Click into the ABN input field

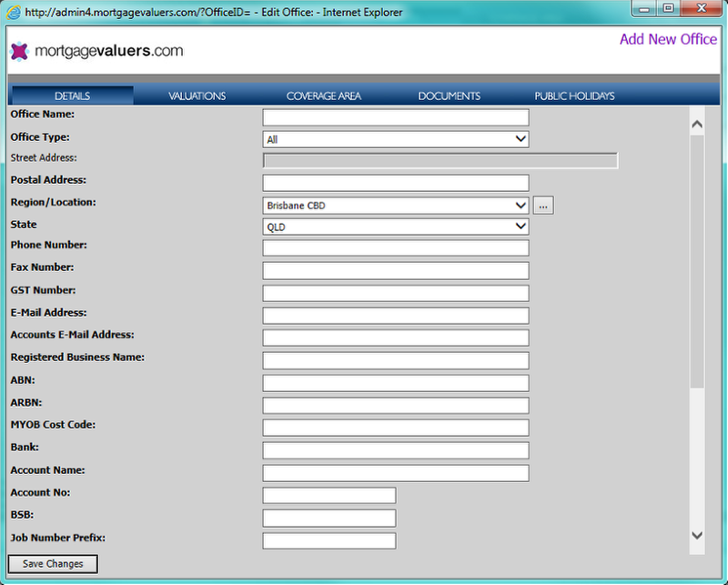pos(396,383)
